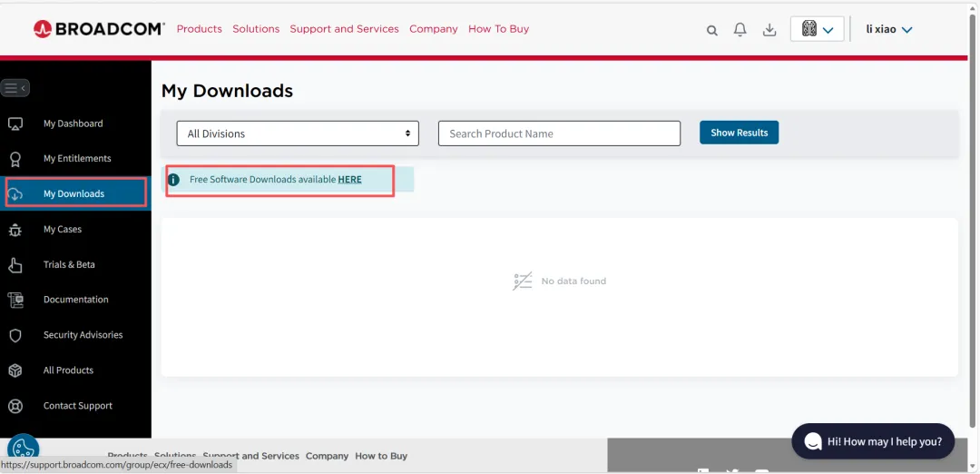This screenshot has height=474, width=980.
Task: Click footer Company link
Action: [x=327, y=456]
